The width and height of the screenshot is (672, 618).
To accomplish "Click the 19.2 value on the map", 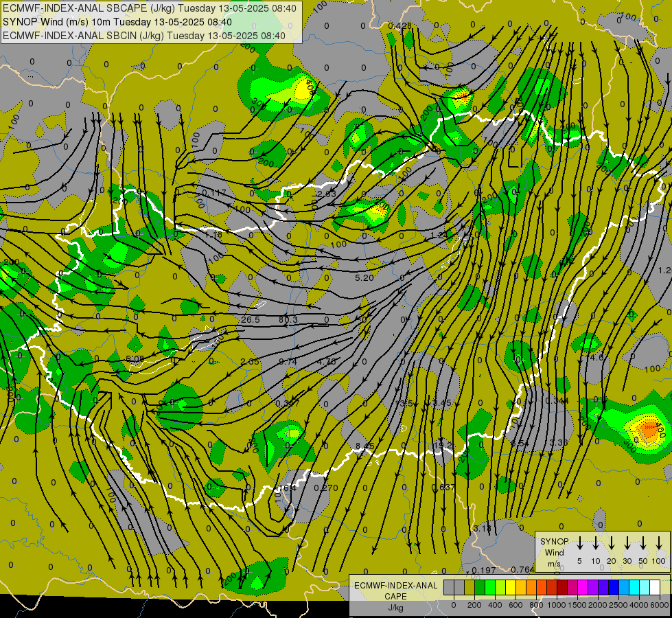I will pos(443,445).
